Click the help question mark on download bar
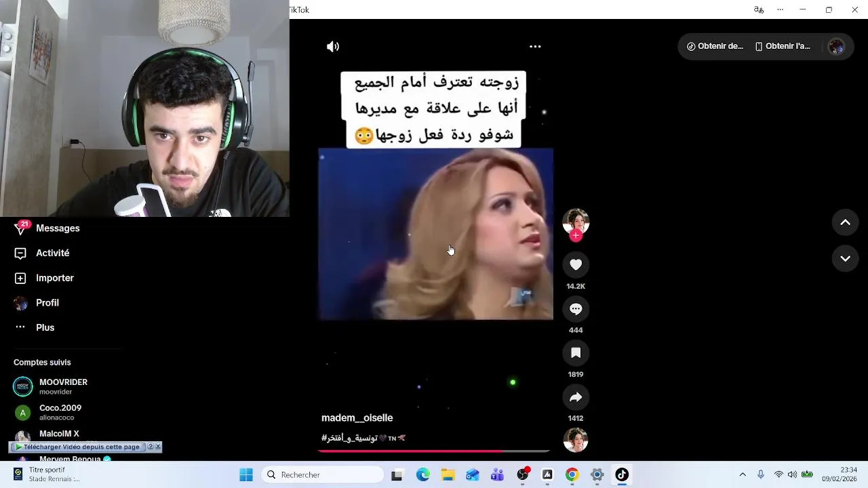 (151, 447)
